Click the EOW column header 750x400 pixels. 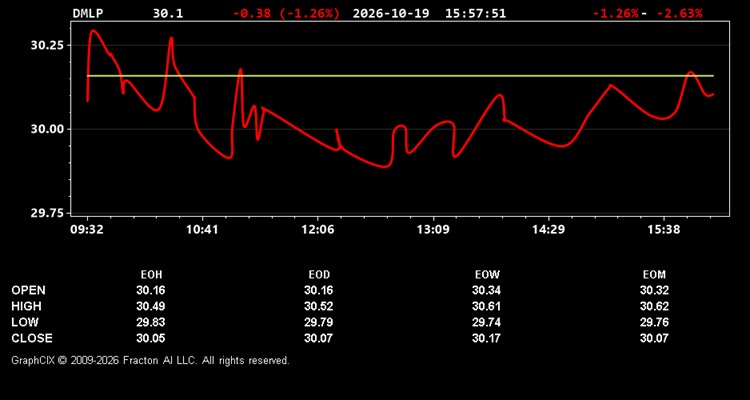[487, 275]
